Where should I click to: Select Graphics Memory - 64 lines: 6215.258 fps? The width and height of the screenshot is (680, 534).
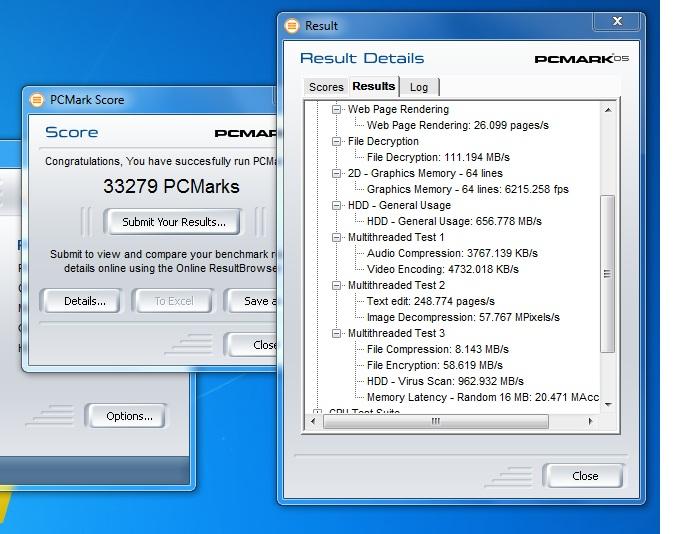click(468, 190)
